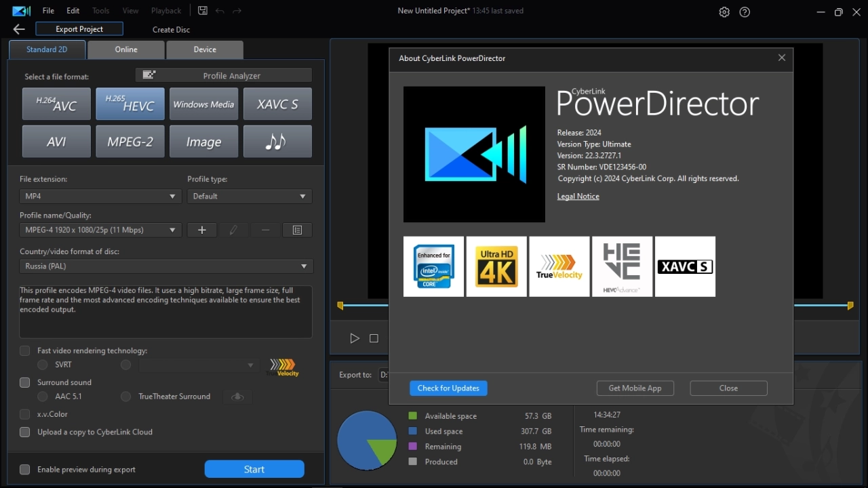Open the help question mark icon
This screenshot has height=488, width=868.
[745, 12]
